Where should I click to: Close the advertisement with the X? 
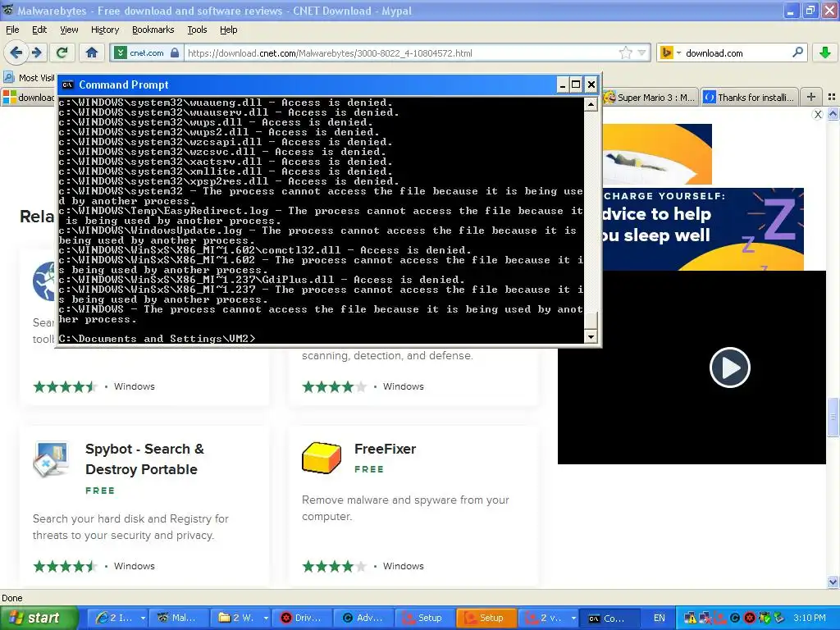[x=818, y=114]
